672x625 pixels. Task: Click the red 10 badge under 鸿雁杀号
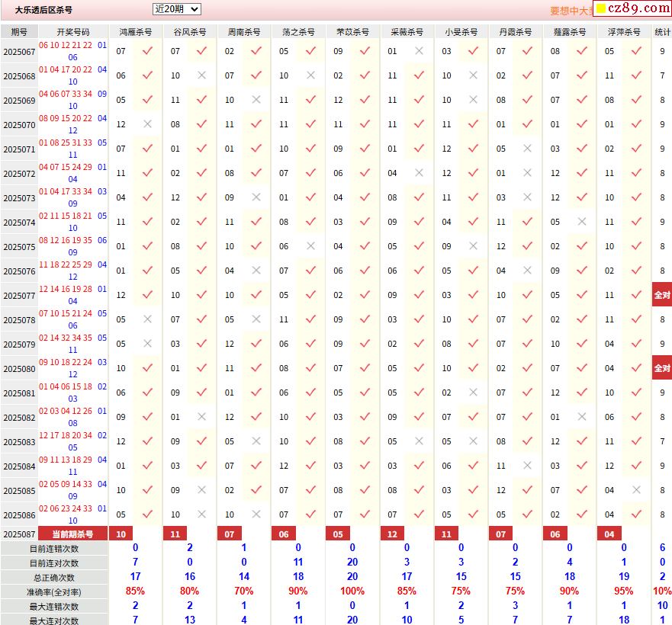121,534
